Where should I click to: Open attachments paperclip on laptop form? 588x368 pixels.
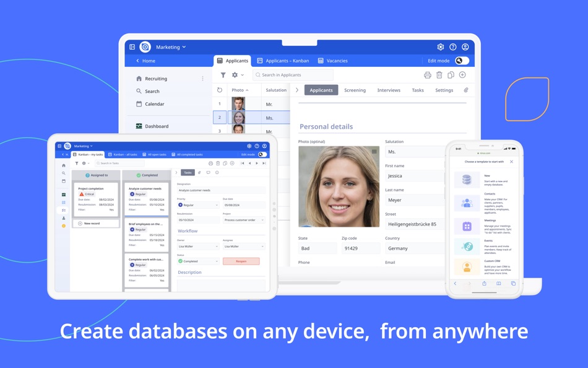pos(466,90)
